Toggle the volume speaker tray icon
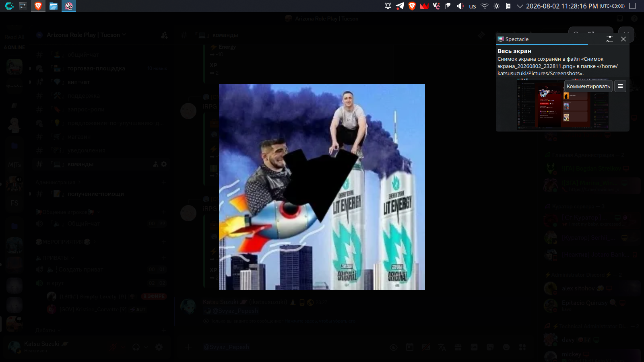The height and width of the screenshot is (362, 644). point(460,6)
